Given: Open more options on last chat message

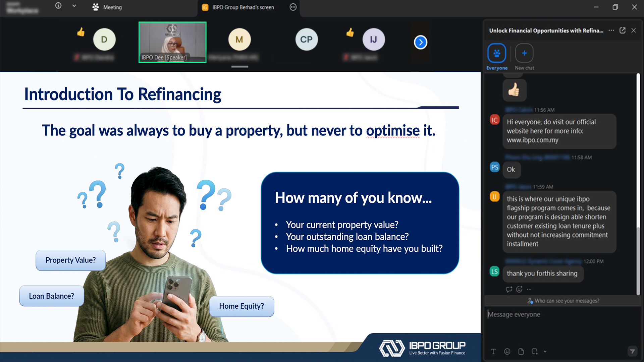Looking at the screenshot, I should [x=529, y=289].
